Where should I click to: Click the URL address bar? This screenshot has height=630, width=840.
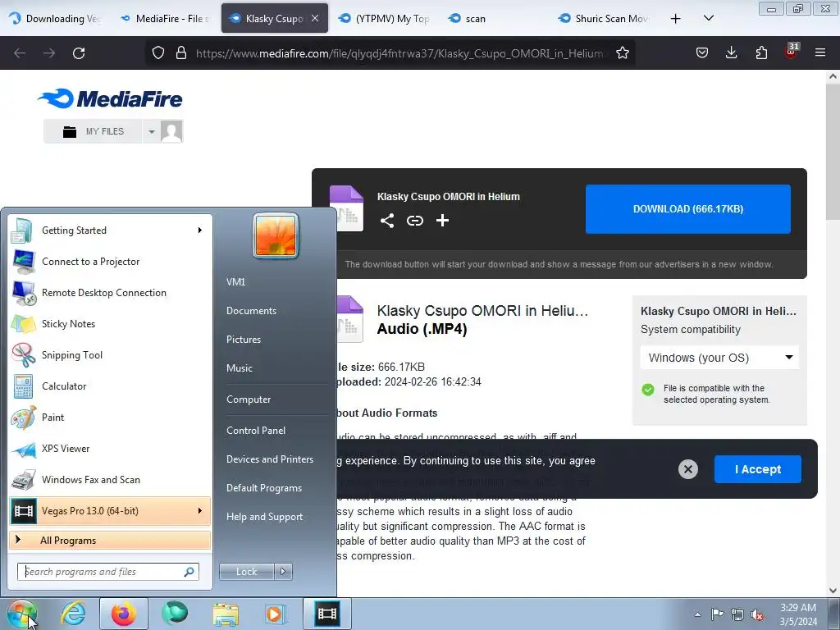coord(399,53)
